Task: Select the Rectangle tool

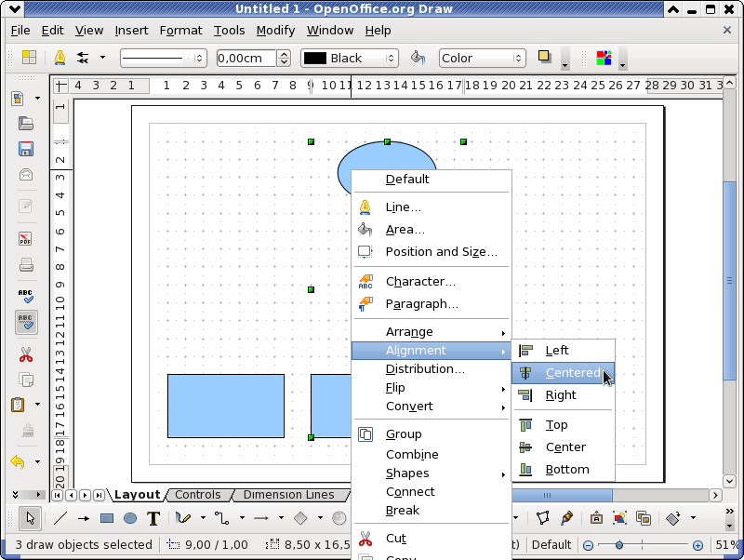Action: point(107,518)
